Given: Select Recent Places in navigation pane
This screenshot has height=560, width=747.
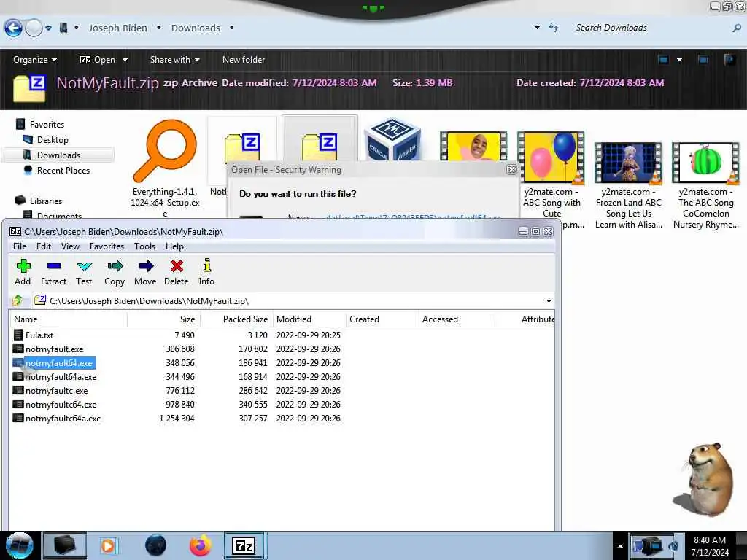Looking at the screenshot, I should click(63, 170).
